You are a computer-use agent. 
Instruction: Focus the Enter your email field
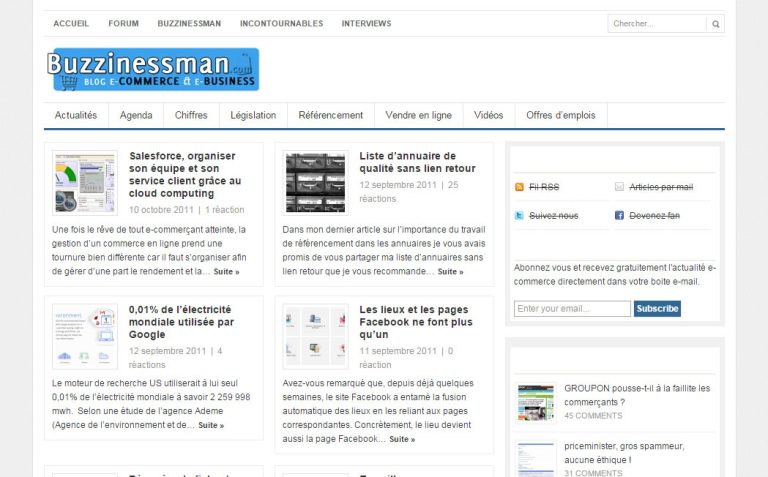[572, 309]
